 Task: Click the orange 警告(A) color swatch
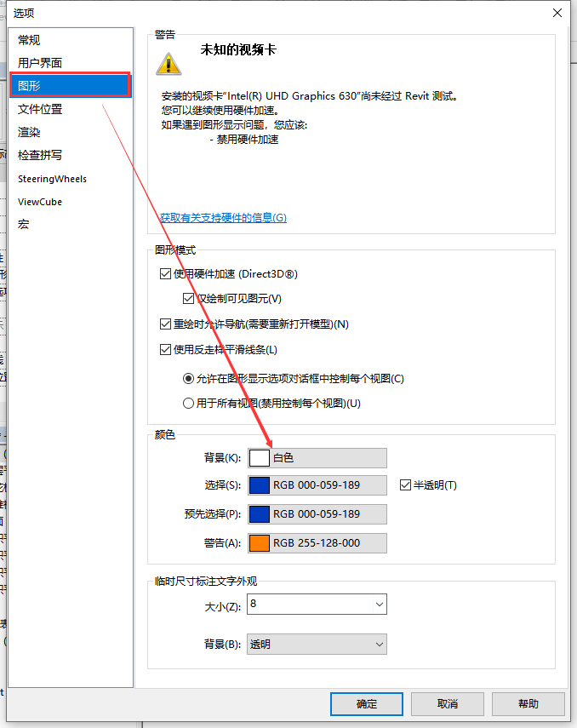[x=259, y=542]
